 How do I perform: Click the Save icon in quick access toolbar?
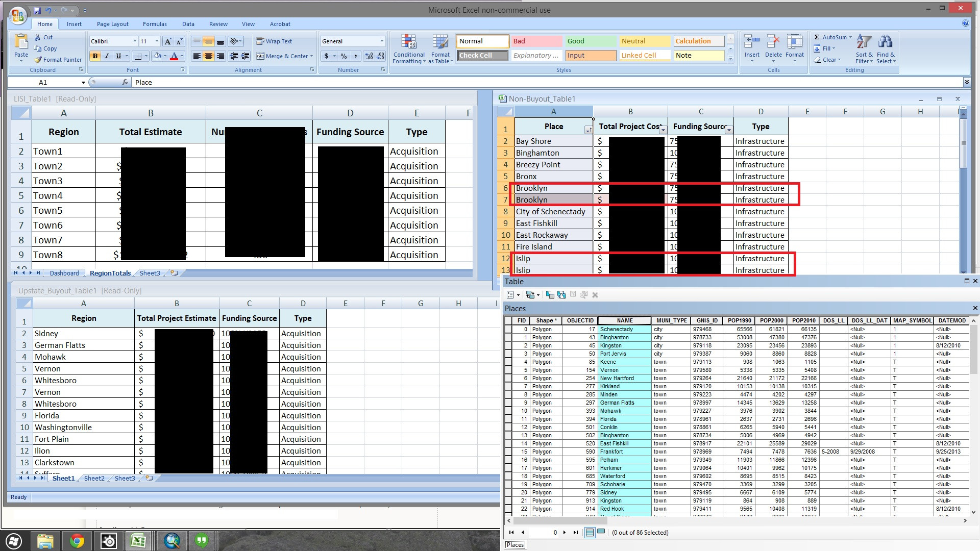pos(37,10)
